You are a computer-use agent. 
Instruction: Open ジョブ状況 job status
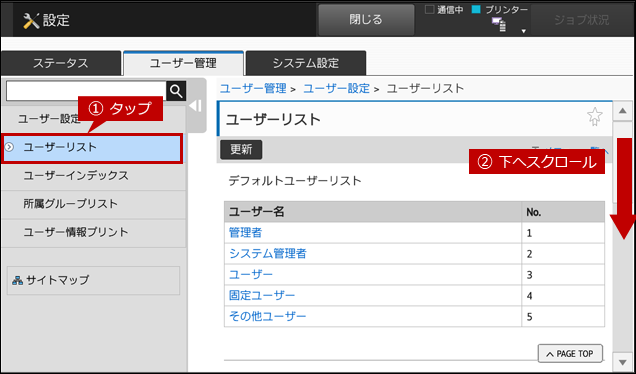pos(582,20)
